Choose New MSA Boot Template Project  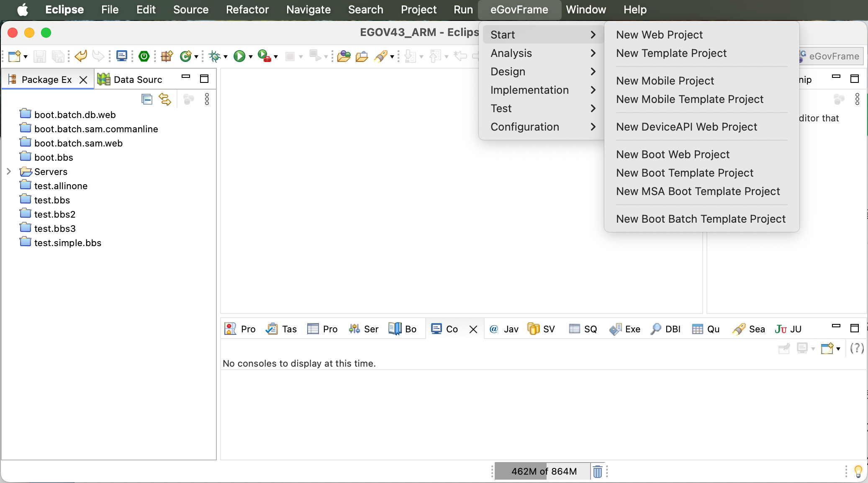point(698,191)
